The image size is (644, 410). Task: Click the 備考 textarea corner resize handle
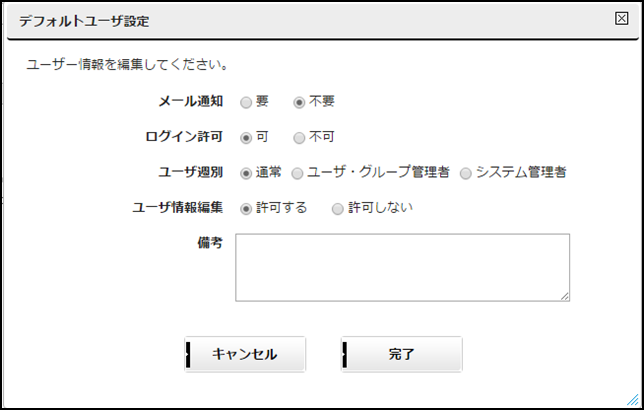pyautogui.click(x=565, y=296)
